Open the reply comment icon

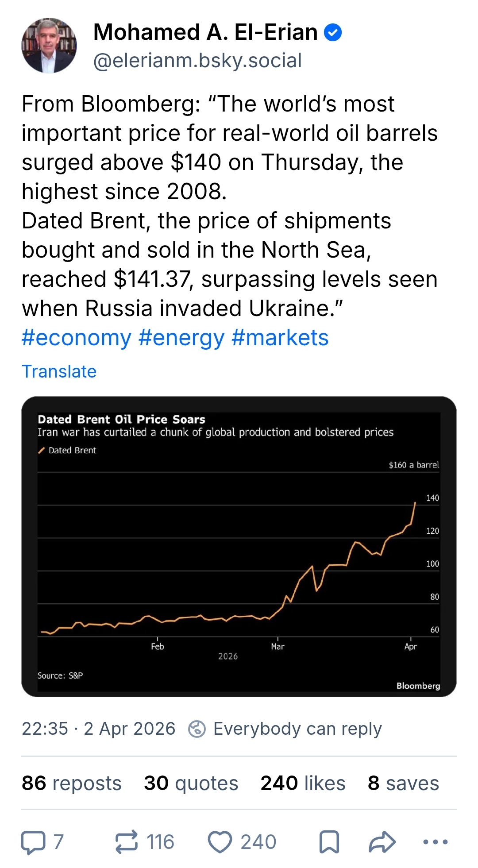pyautogui.click(x=34, y=842)
